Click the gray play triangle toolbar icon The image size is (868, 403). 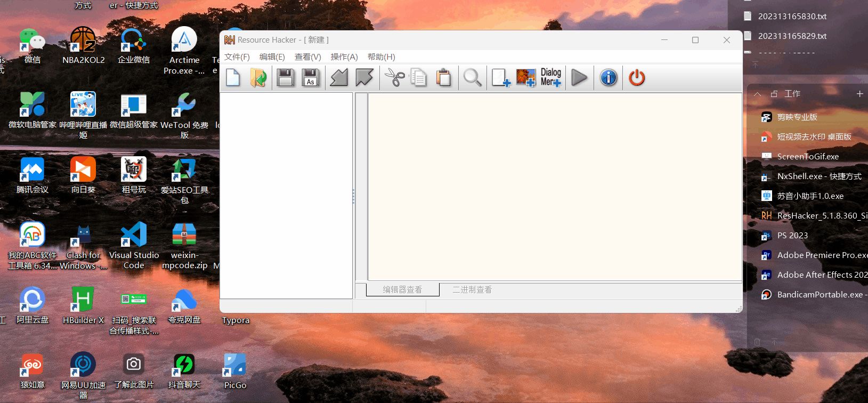coord(579,78)
